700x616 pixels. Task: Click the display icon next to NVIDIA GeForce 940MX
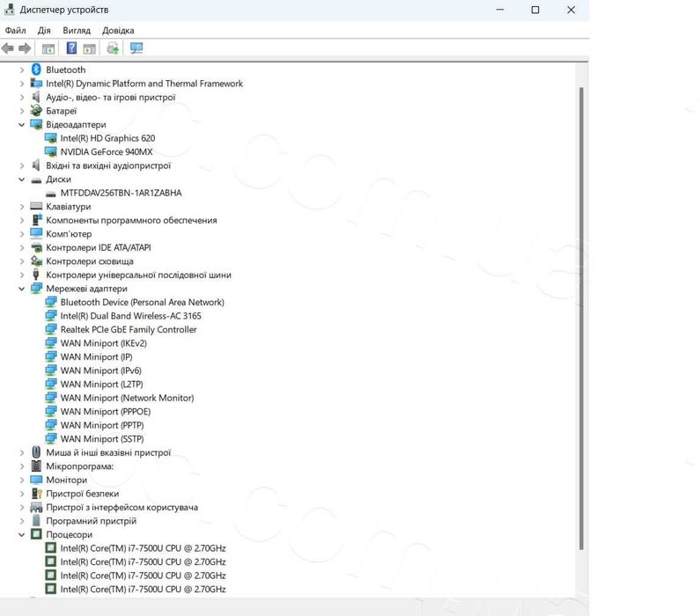point(51,151)
